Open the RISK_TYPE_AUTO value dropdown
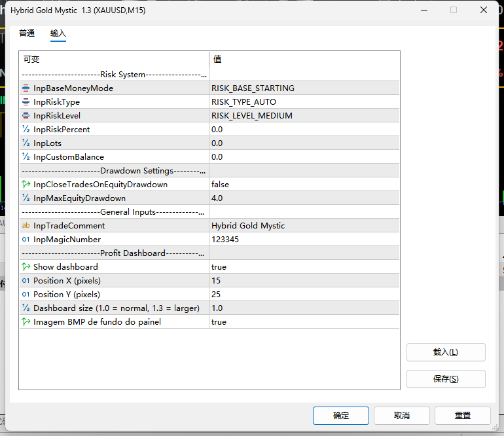Image resolution: width=504 pixels, height=436 pixels. pos(304,102)
